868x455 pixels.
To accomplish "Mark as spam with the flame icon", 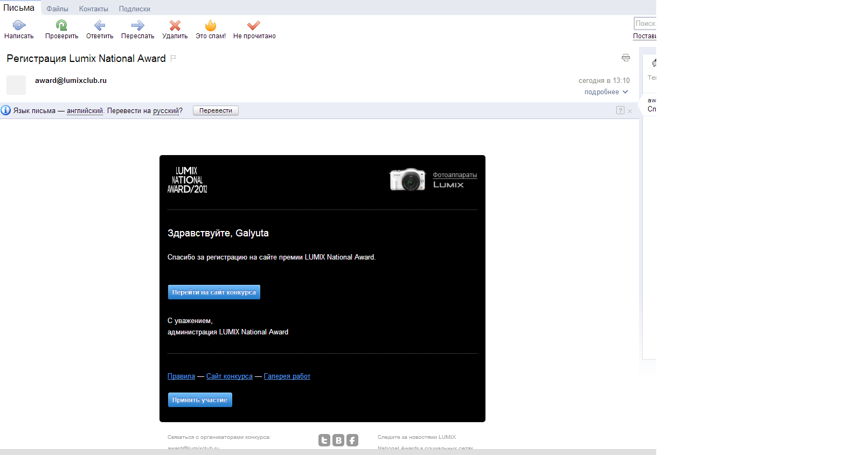I will tap(211, 25).
